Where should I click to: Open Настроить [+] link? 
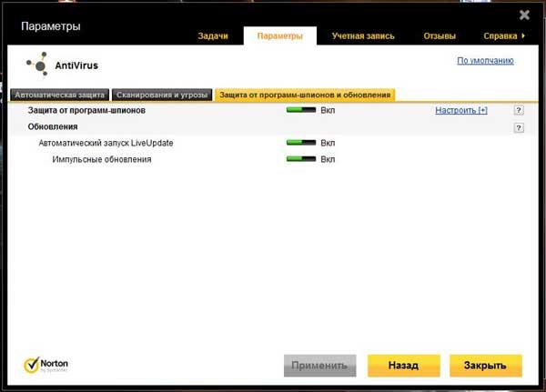click(x=461, y=110)
